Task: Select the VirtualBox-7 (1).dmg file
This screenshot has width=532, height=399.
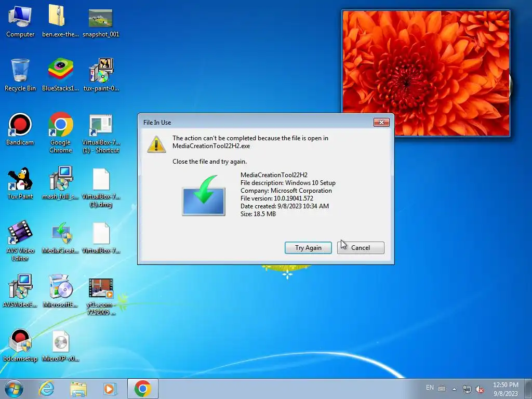Action: 101,187
